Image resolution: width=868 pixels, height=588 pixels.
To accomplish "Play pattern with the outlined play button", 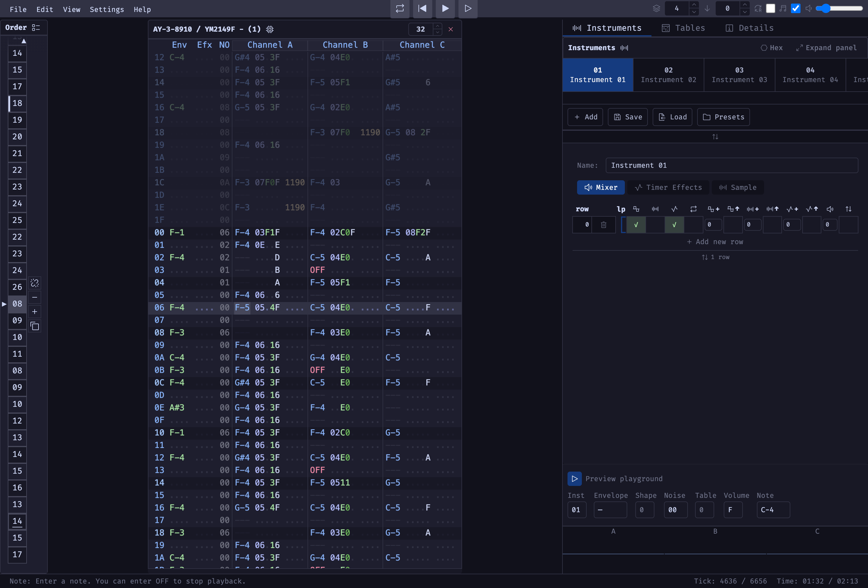I will click(468, 9).
